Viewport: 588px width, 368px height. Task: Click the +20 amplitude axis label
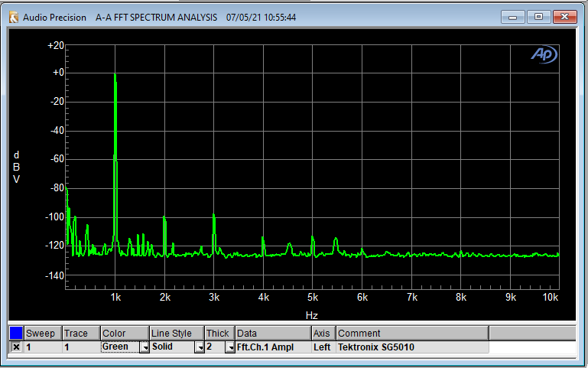56,45
